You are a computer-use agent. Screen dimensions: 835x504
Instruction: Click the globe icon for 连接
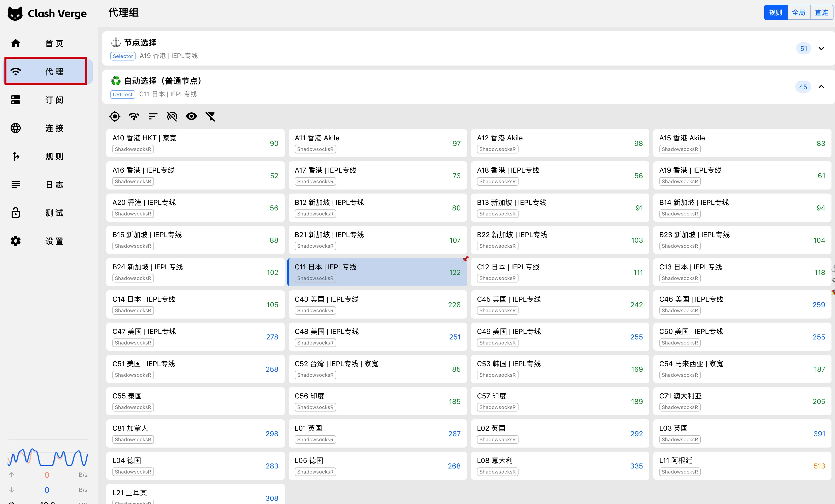point(16,128)
